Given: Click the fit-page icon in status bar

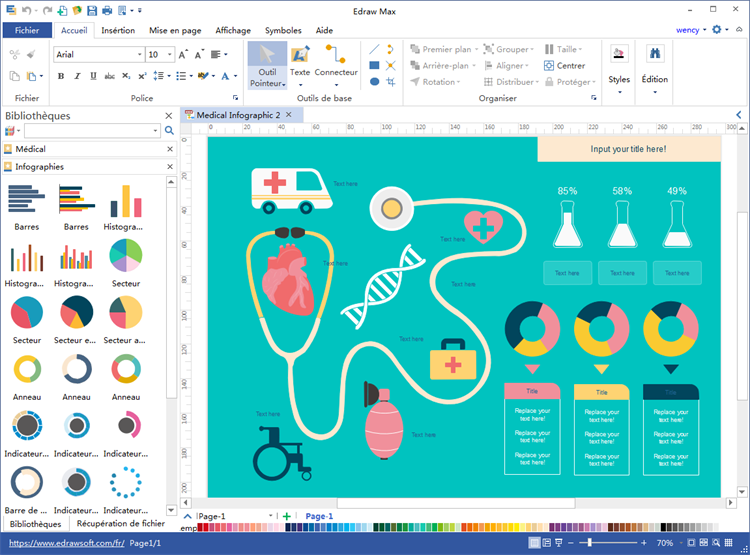Looking at the screenshot, I should [x=691, y=543].
